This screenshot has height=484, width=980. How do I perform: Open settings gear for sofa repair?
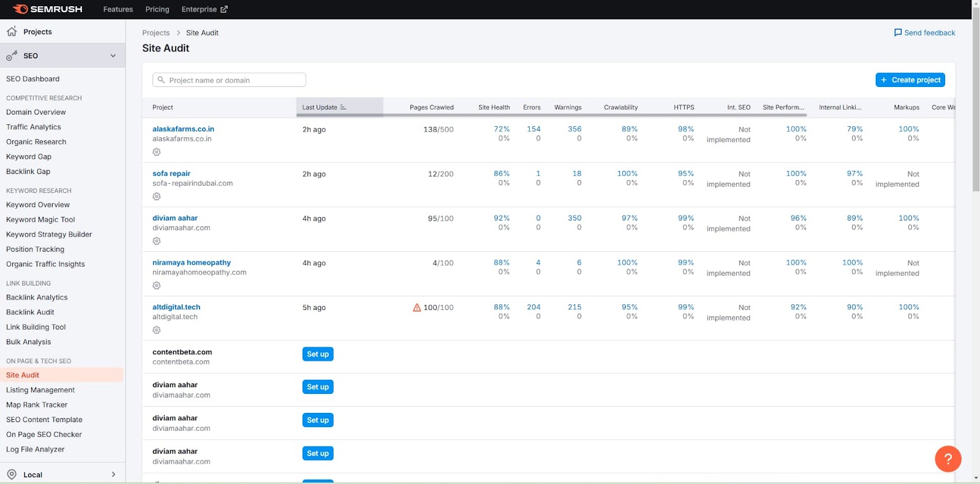[157, 197]
